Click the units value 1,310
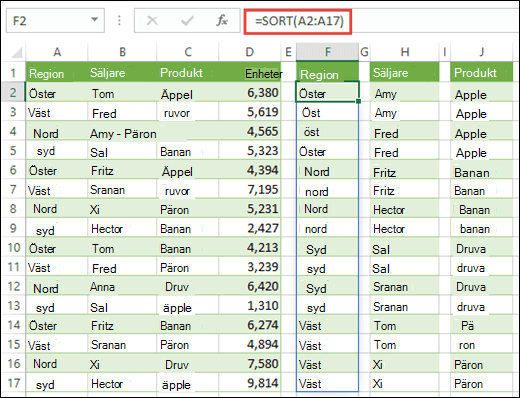This screenshot has height=398, width=520. pos(263,305)
